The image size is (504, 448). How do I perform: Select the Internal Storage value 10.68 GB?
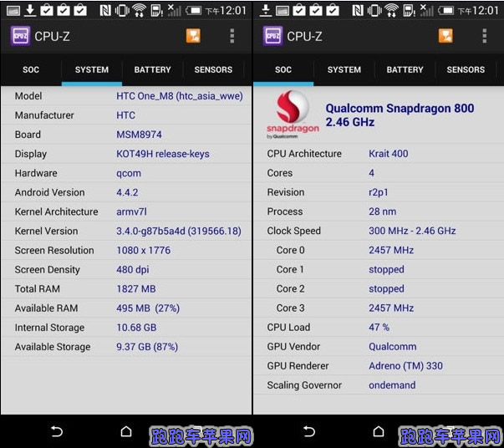136,328
